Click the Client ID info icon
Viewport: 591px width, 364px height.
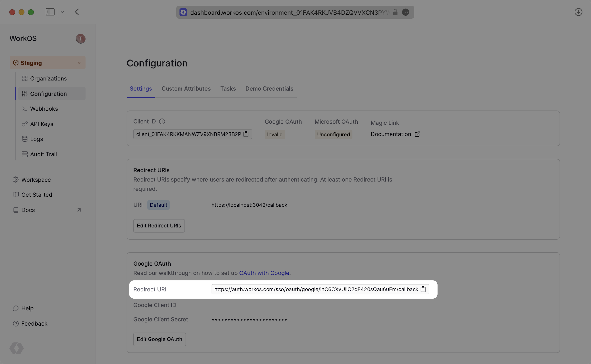(162, 122)
